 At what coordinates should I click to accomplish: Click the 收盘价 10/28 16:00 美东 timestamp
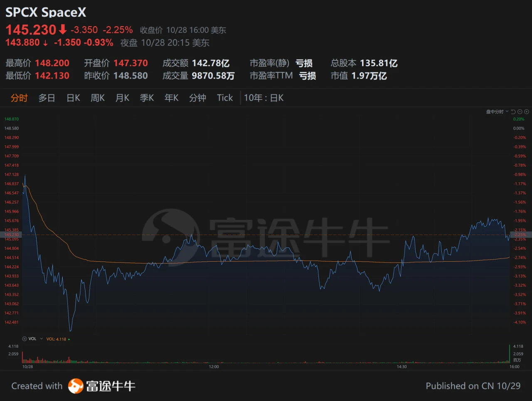point(183,30)
